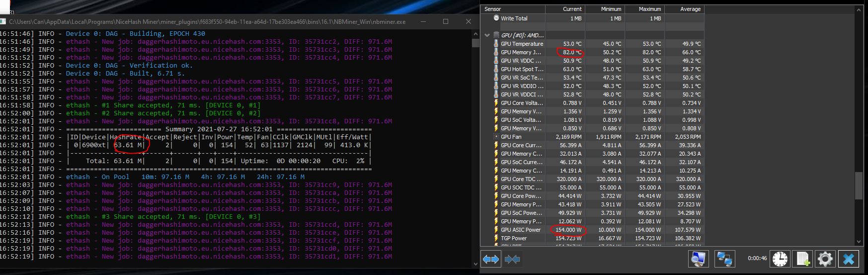This screenshot has width=868, height=275.
Task: Click the Minimum column header
Action: click(604, 9)
